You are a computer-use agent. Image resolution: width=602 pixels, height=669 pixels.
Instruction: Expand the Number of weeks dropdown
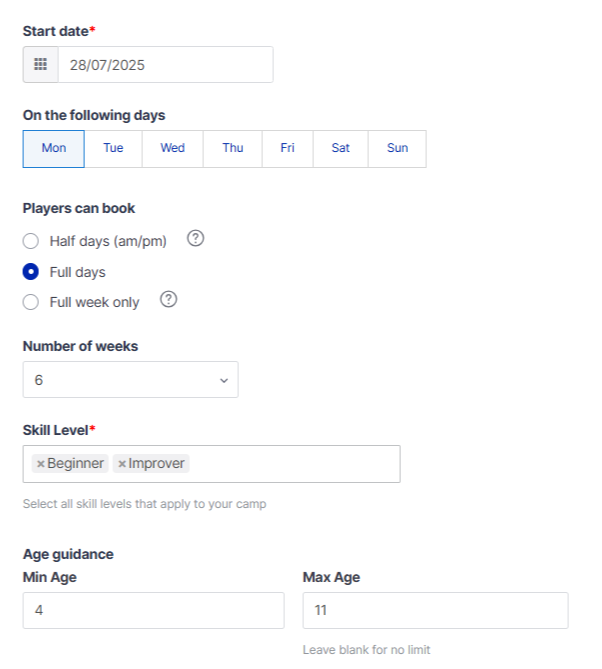coord(131,380)
